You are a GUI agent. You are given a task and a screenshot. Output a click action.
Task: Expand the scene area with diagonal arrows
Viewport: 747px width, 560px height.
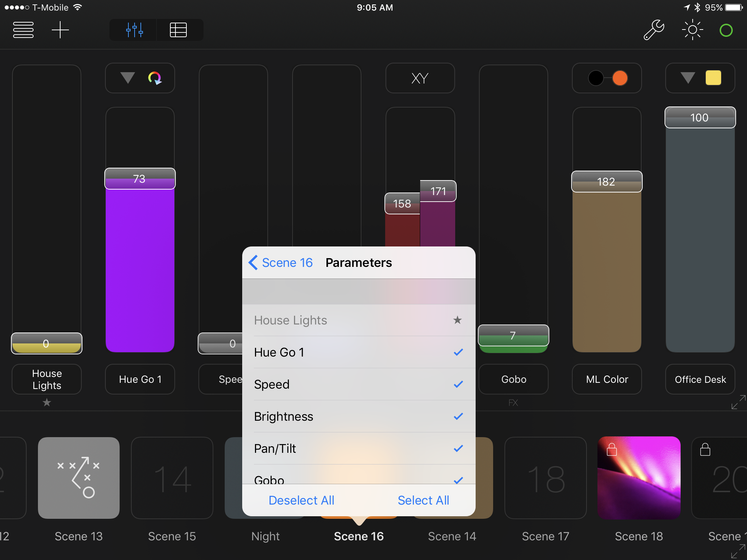(x=738, y=551)
